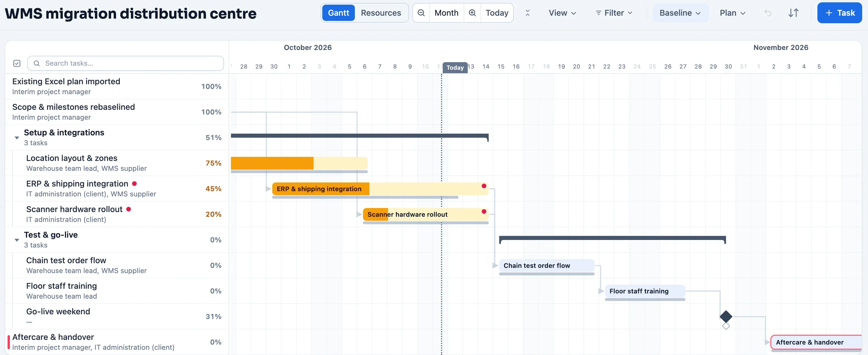Image resolution: width=868 pixels, height=355 pixels.
Task: Click the undo arrow icon
Action: pos(768,13)
